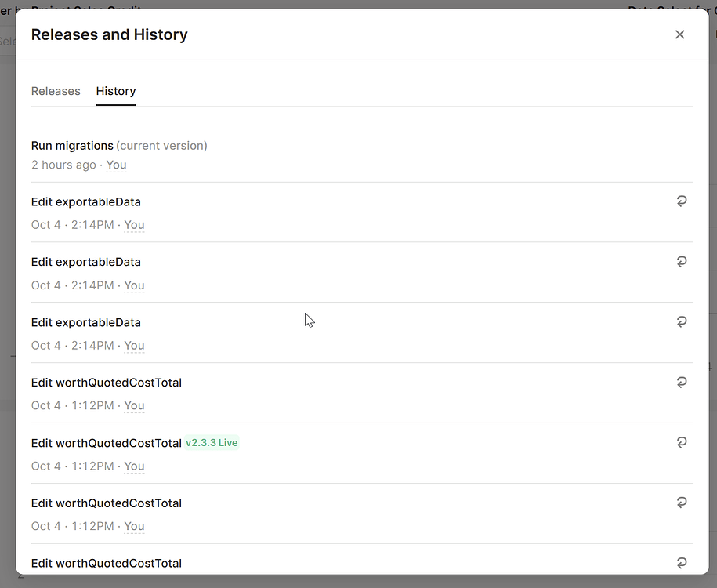The height and width of the screenshot is (588, 717).
Task: Click You link in worthQuotedCostTotal entry below Live version
Action: (x=134, y=526)
